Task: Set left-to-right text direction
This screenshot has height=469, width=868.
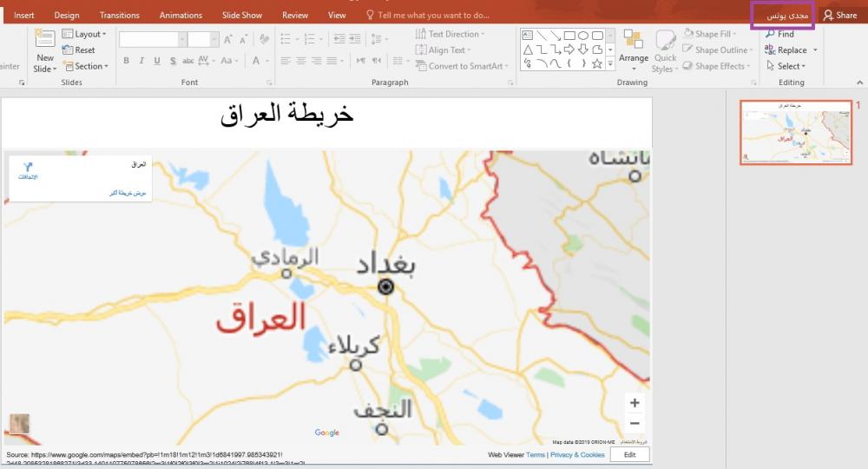Action: click(x=361, y=61)
